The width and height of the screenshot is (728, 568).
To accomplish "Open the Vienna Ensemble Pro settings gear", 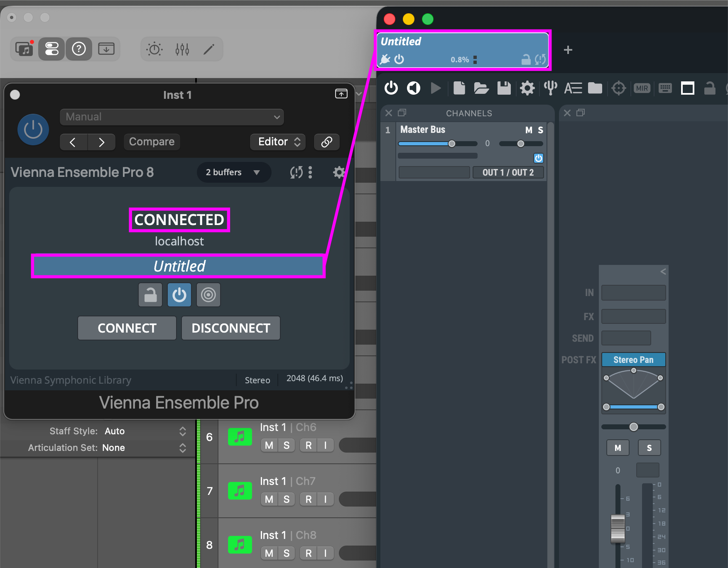I will [x=339, y=172].
